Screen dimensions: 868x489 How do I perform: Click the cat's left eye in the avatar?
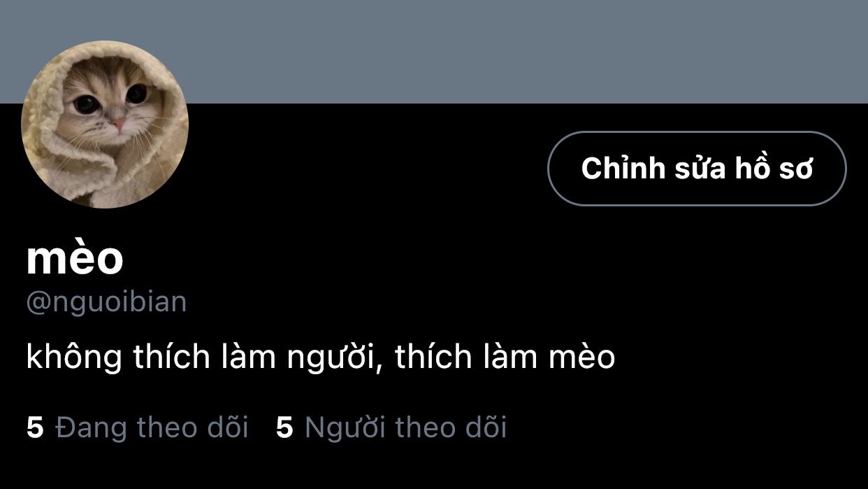[x=87, y=104]
